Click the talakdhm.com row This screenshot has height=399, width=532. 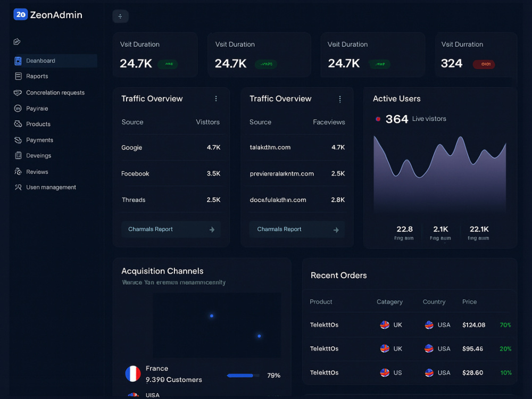click(297, 147)
